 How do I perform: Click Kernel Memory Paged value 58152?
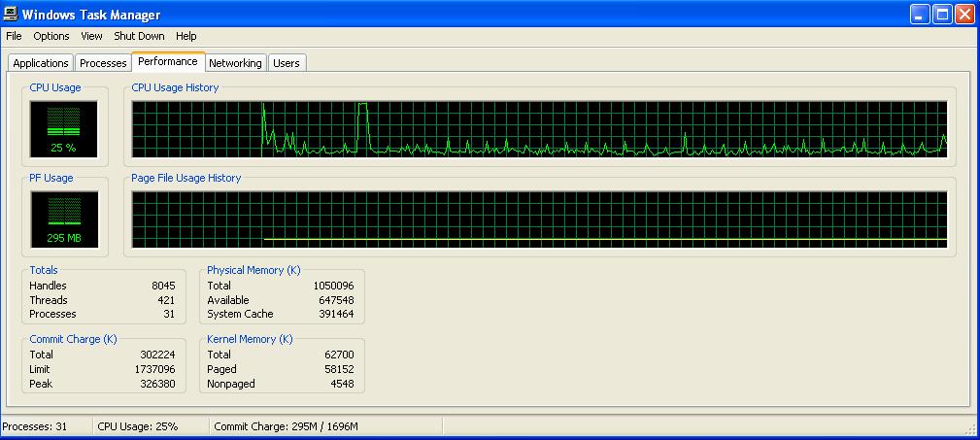point(339,369)
